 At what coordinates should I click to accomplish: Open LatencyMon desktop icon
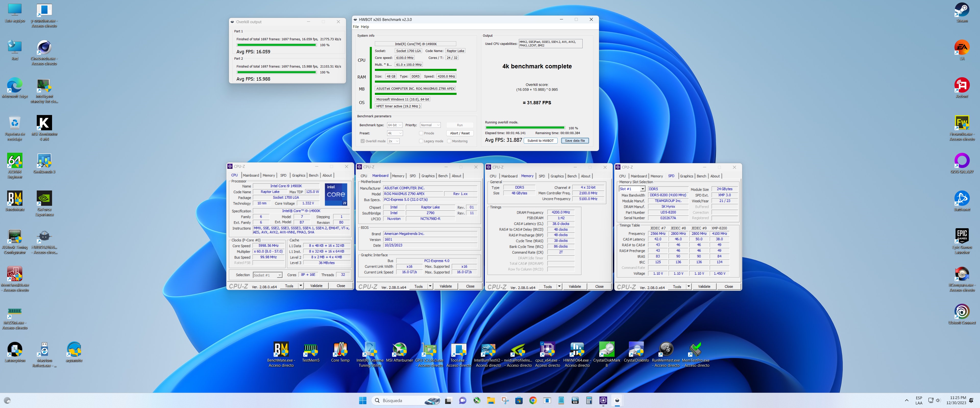coord(15,352)
